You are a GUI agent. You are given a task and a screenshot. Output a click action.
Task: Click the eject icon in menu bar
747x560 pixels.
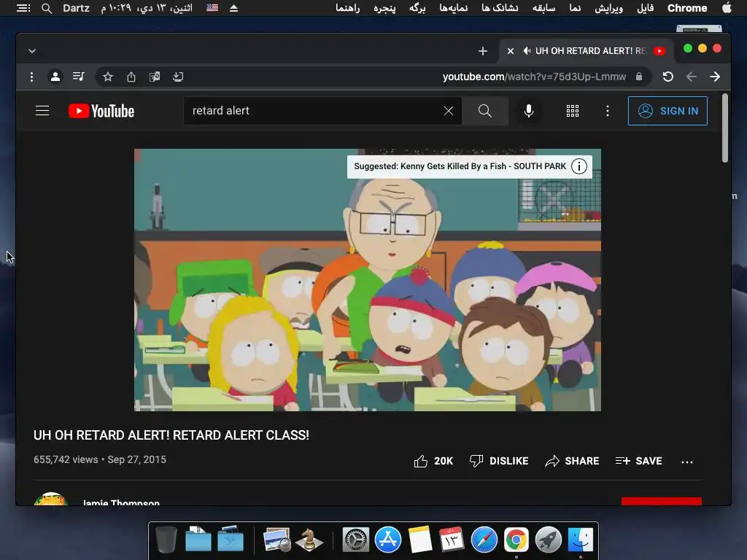[x=233, y=8]
